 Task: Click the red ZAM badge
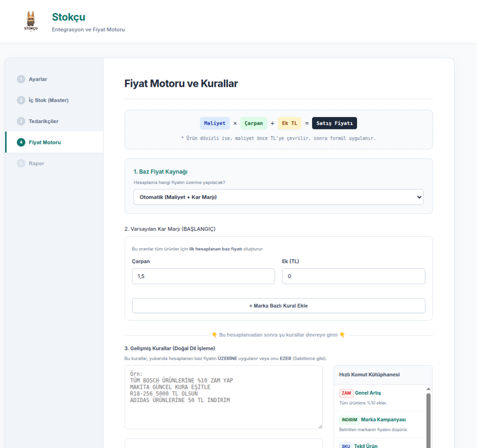pyautogui.click(x=346, y=393)
